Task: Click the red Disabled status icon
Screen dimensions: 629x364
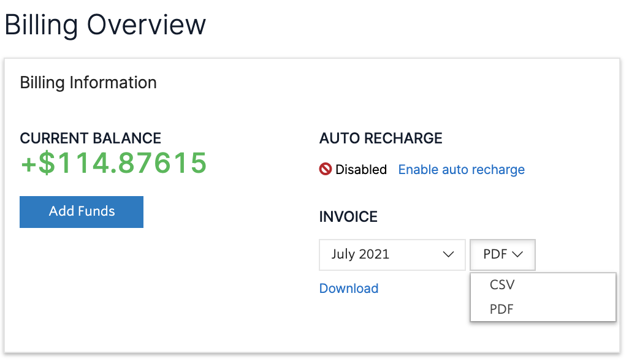Action: 326,169
